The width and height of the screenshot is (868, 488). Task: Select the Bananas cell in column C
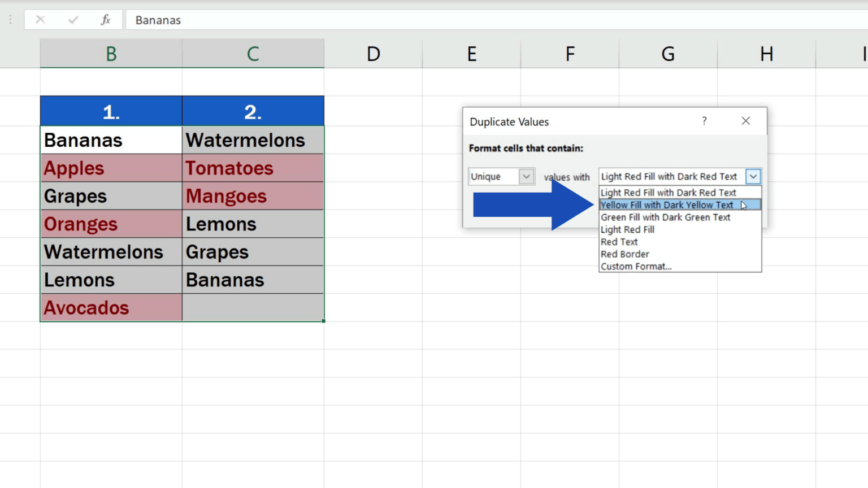[x=253, y=280]
